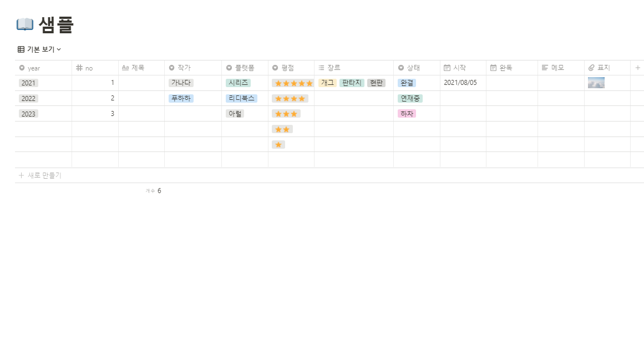Screen dimensions: 644x354
Task: Click the 2021/08/05 start date cell
Action: (x=460, y=83)
